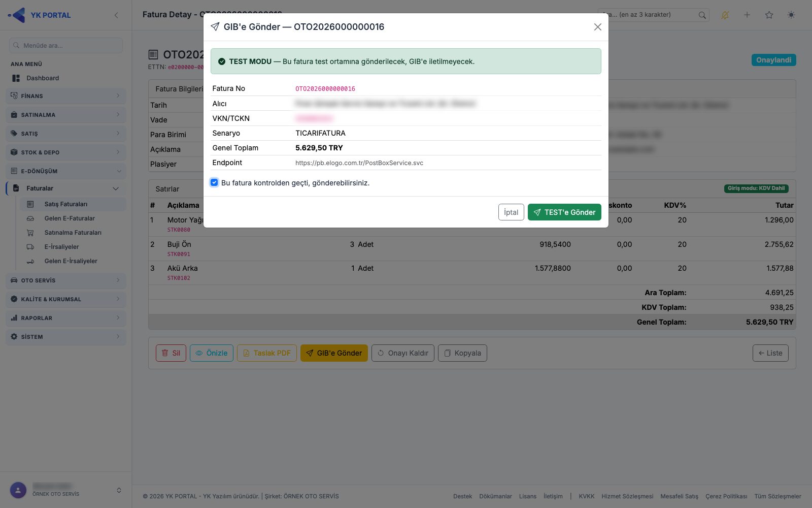Open the KVKK footer link

point(587,496)
